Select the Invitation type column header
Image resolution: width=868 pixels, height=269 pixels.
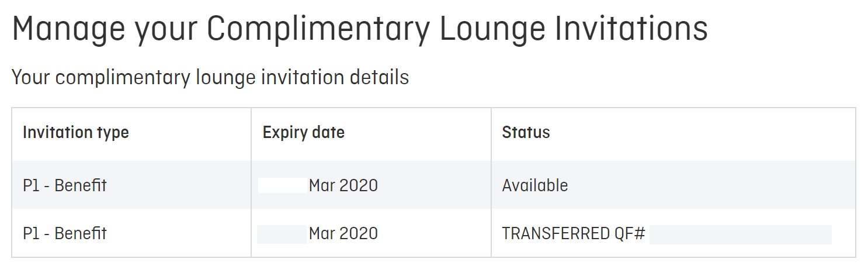[x=76, y=133]
